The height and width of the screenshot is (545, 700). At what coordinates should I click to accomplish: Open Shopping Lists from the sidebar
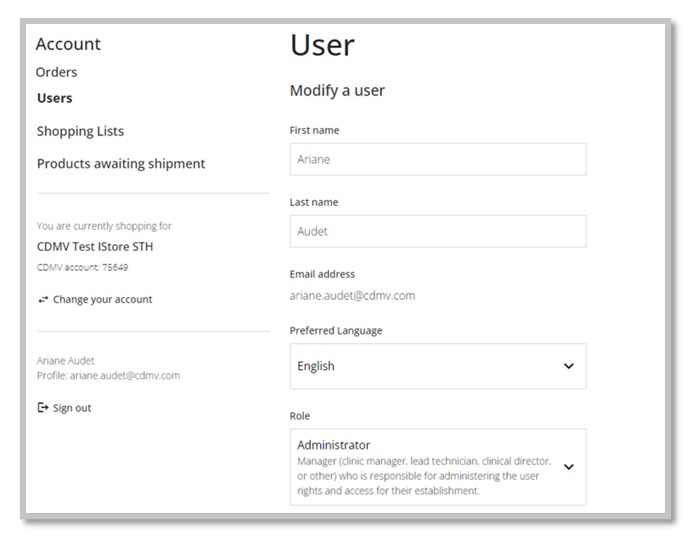[80, 131]
